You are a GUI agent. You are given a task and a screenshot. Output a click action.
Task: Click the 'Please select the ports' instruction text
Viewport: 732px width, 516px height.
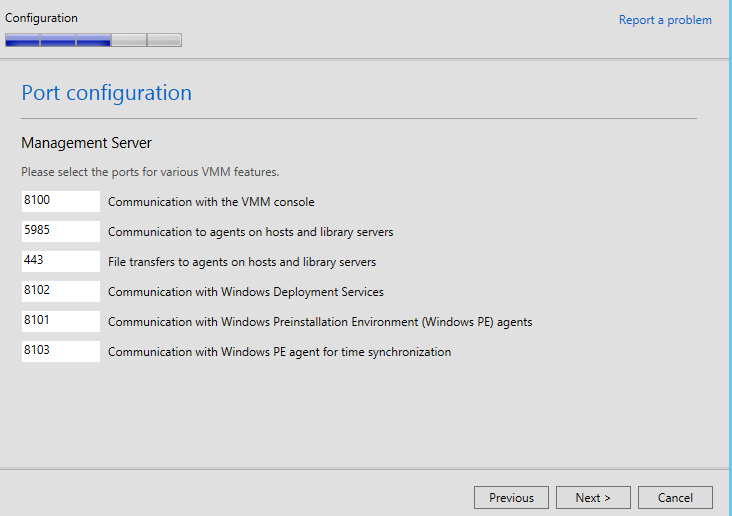pyautogui.click(x=150, y=172)
